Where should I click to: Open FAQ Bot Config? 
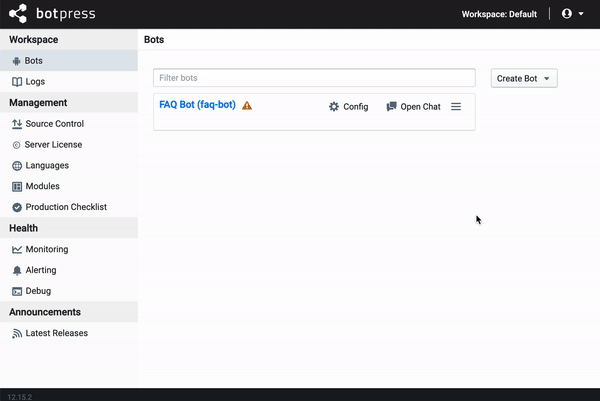[x=348, y=107]
